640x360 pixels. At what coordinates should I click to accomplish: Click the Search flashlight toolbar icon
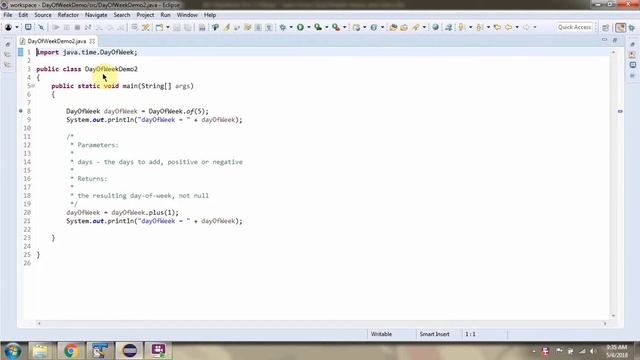[x=415, y=27]
